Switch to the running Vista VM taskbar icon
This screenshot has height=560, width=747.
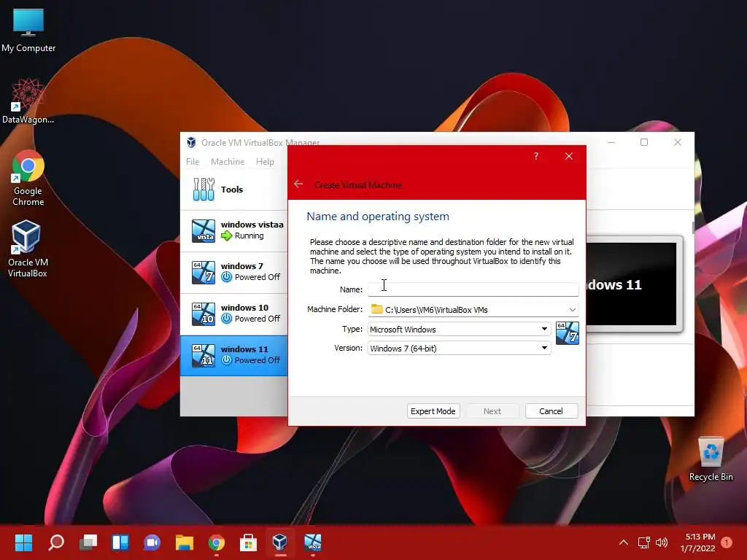[312, 542]
